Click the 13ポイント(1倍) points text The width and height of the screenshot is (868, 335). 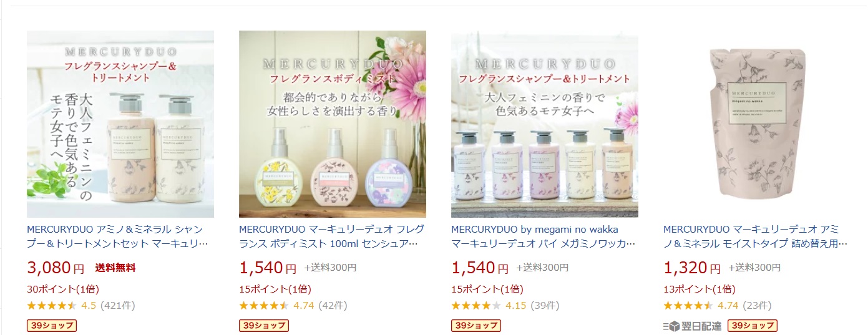point(700,289)
